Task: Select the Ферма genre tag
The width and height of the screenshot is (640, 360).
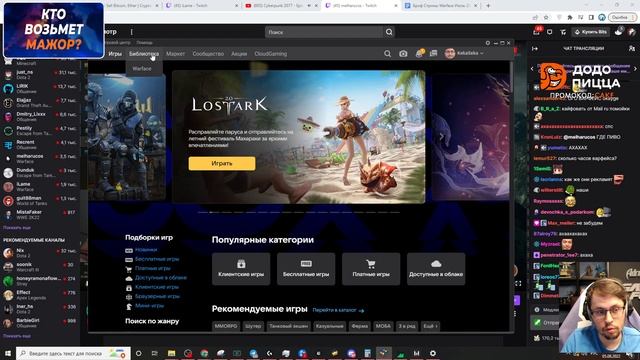Action: coord(360,326)
